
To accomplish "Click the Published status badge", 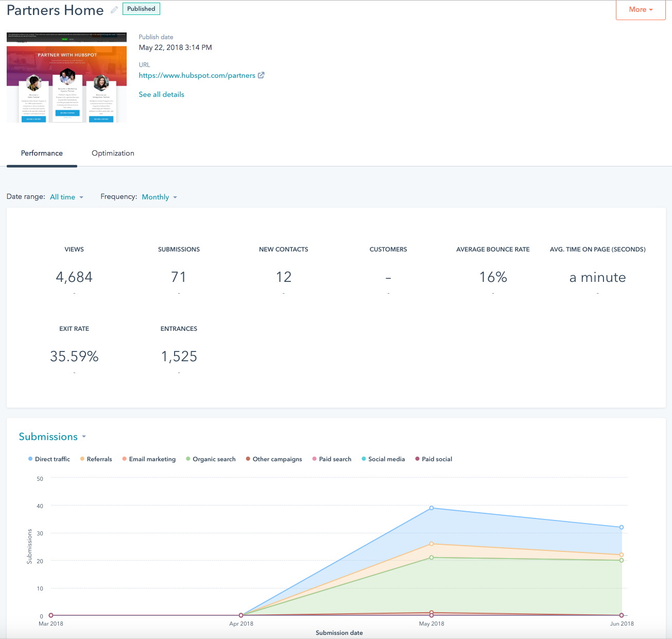I will [x=141, y=9].
